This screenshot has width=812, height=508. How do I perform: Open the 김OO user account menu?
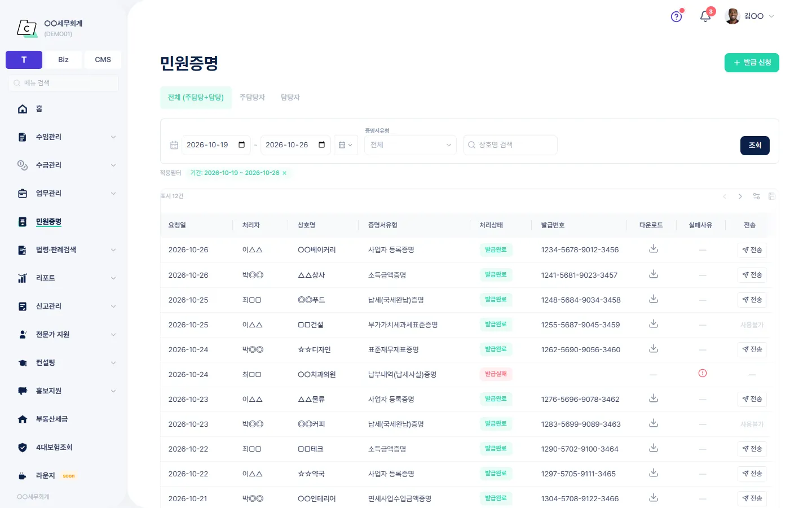coord(749,16)
